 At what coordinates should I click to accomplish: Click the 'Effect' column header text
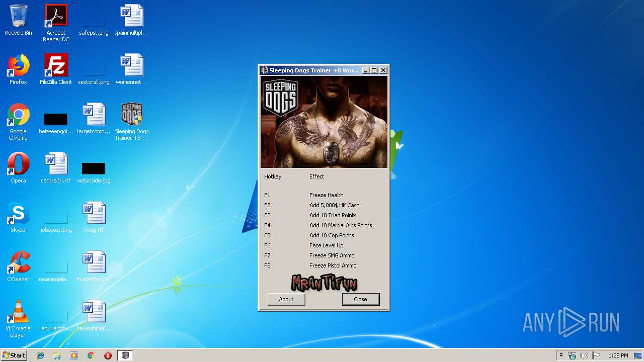317,176
